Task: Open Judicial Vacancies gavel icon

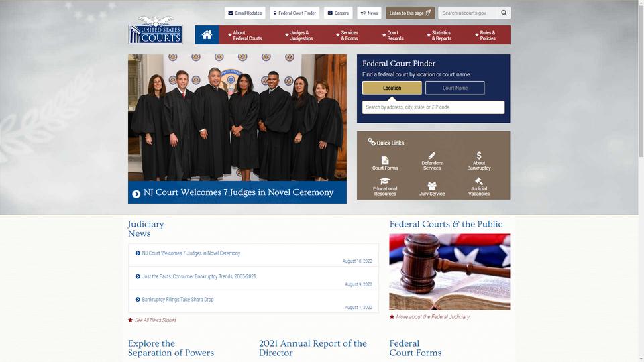Action: (479, 181)
